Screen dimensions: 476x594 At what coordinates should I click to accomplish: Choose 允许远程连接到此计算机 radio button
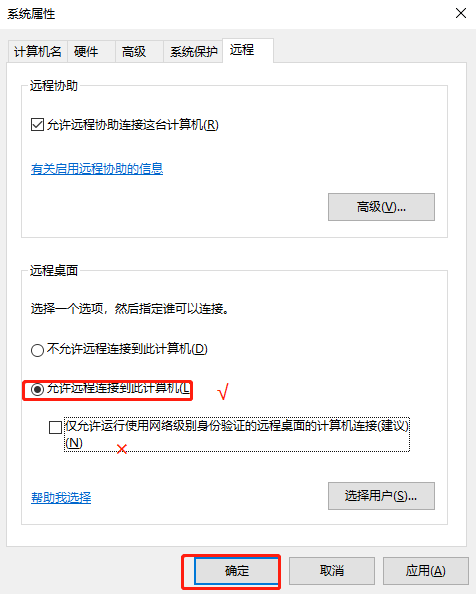click(x=37, y=389)
